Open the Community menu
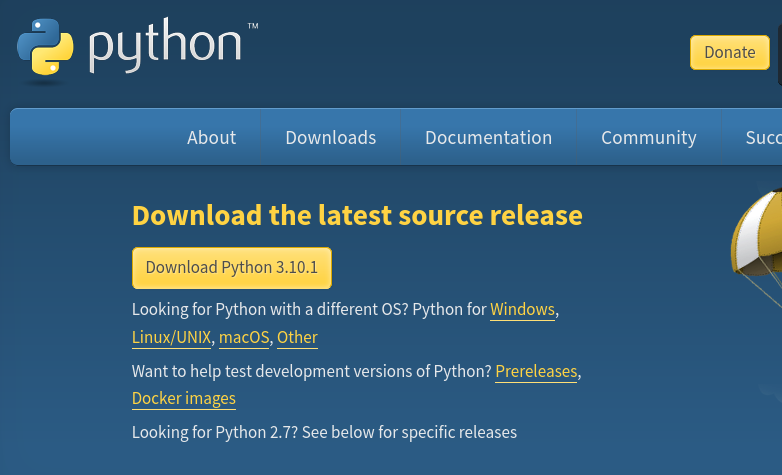Screen dimensions: 782x475 click(649, 137)
